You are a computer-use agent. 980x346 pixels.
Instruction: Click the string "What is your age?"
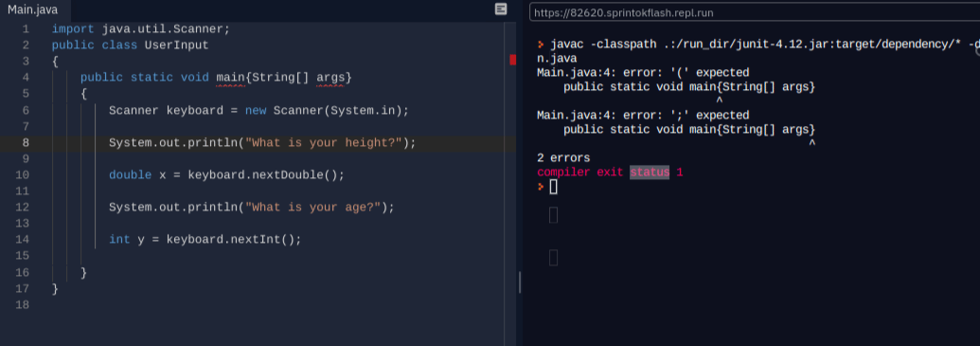pos(313,208)
